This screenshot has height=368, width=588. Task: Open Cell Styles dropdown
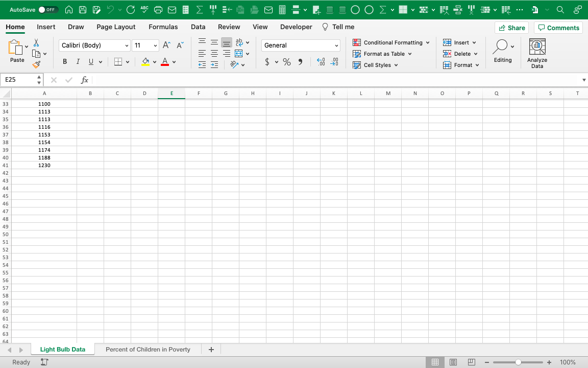pyautogui.click(x=375, y=65)
